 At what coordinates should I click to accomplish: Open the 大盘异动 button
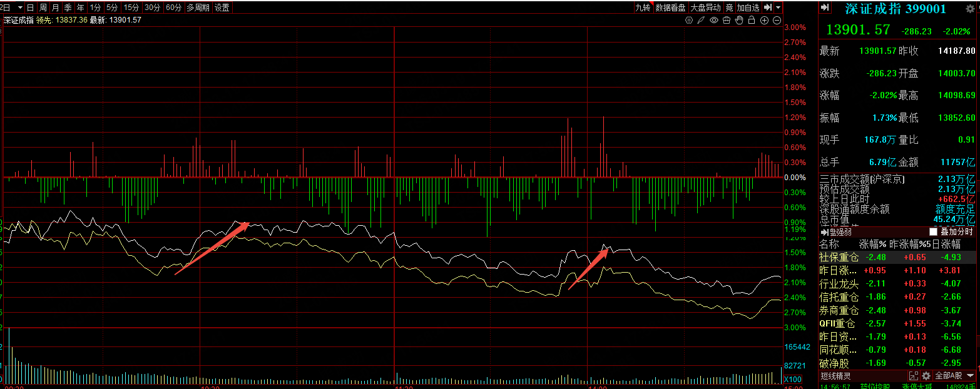[x=705, y=8]
